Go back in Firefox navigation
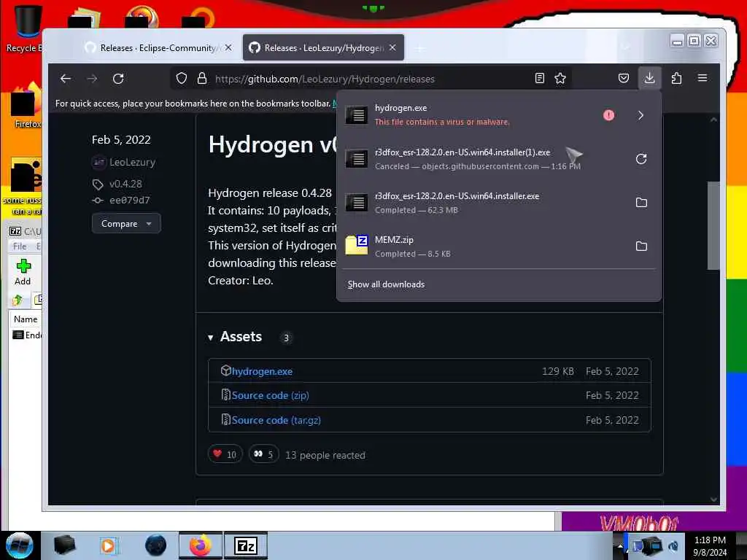Viewport: 747px width, 560px height. click(66, 79)
